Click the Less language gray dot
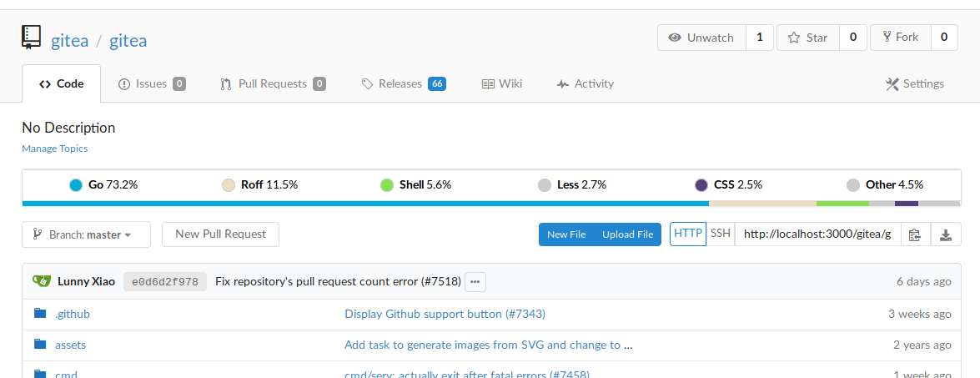980x378 pixels. 545,185
